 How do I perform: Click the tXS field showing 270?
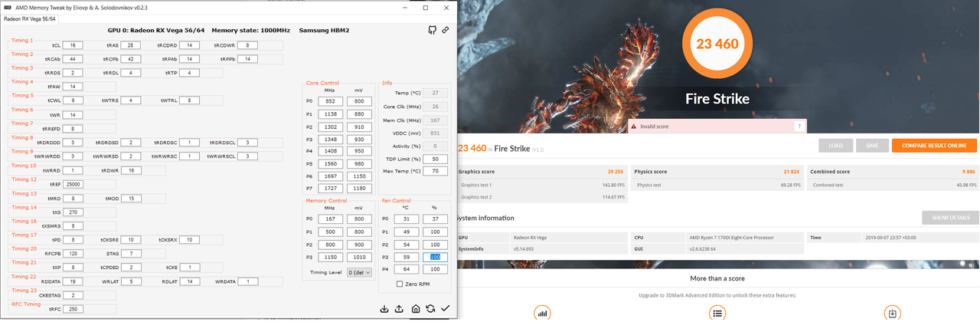tap(73, 212)
